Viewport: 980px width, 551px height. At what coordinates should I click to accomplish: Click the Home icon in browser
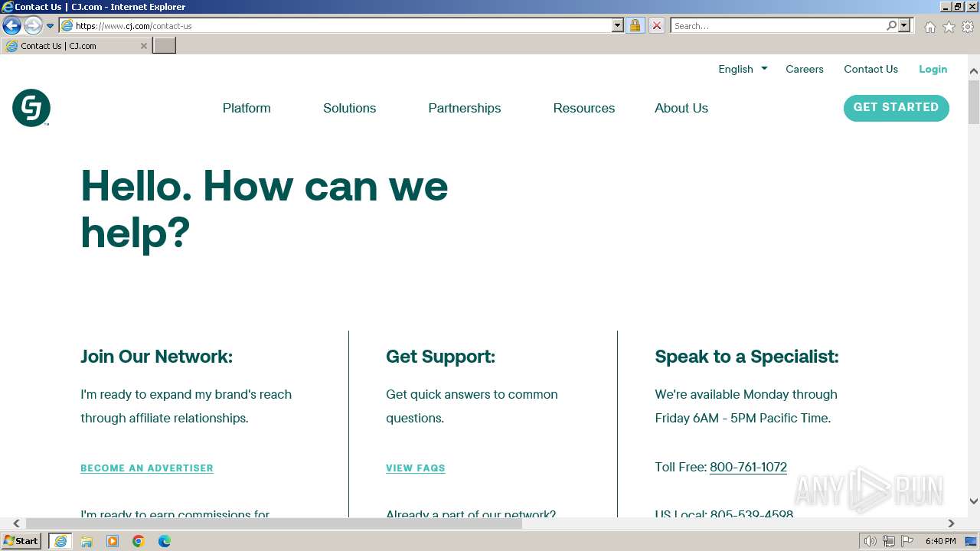tap(929, 27)
